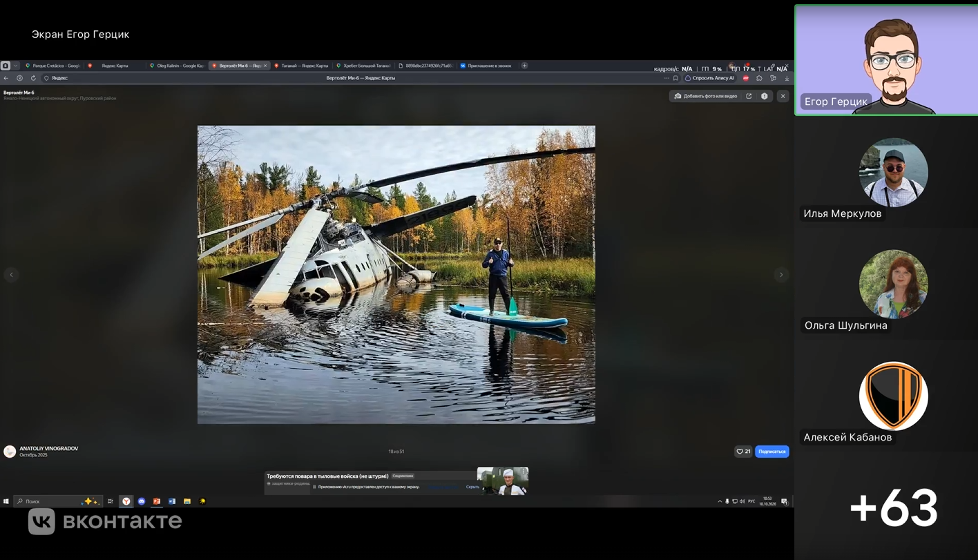Switch to the "Хребет Большой Таганай" tab
The height and width of the screenshot is (560, 978).
(363, 66)
